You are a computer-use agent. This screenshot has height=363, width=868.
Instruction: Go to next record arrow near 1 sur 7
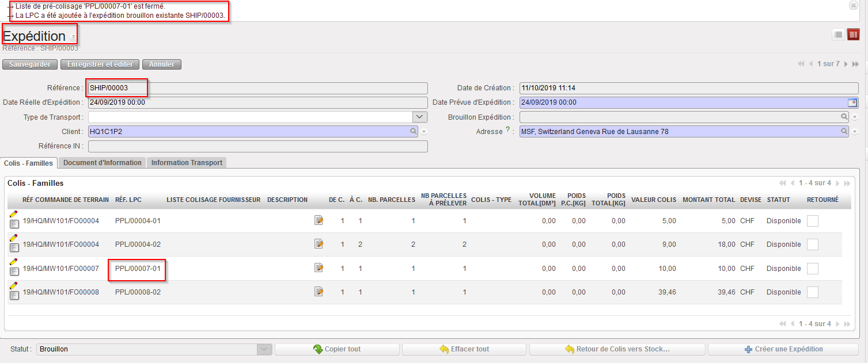846,64
